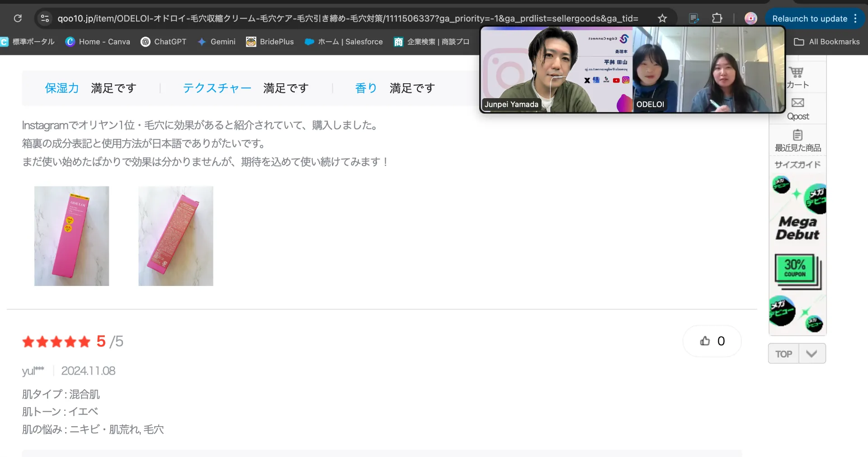Open the second review photo thumbnail
The height and width of the screenshot is (457, 868).
(175, 236)
